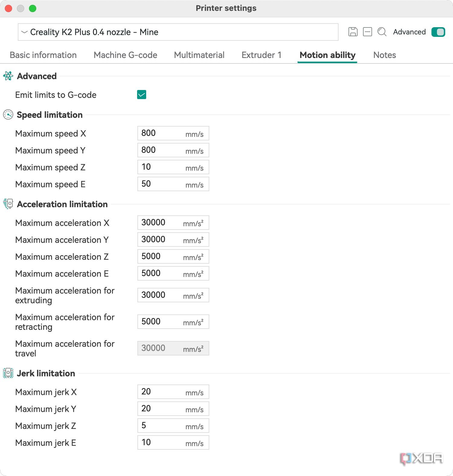The image size is (453, 476).
Task: Click the Jerk limitation heading text
Action: point(46,373)
